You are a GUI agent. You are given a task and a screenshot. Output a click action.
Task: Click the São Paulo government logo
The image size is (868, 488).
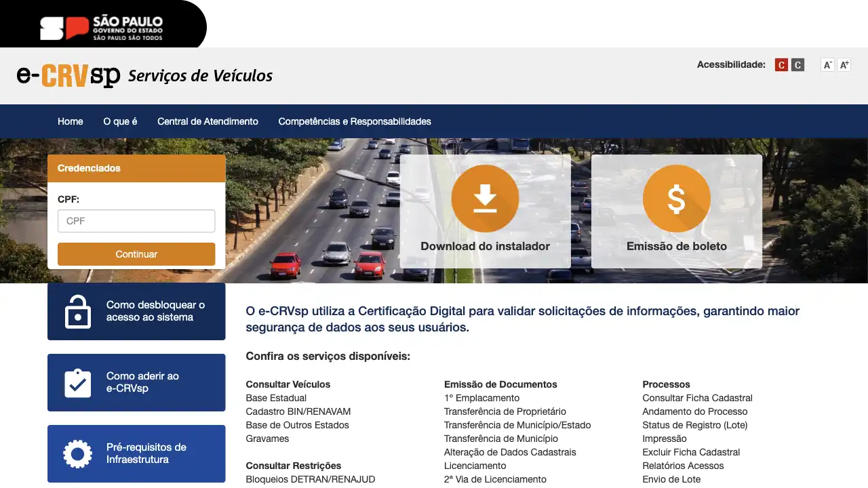(102, 28)
